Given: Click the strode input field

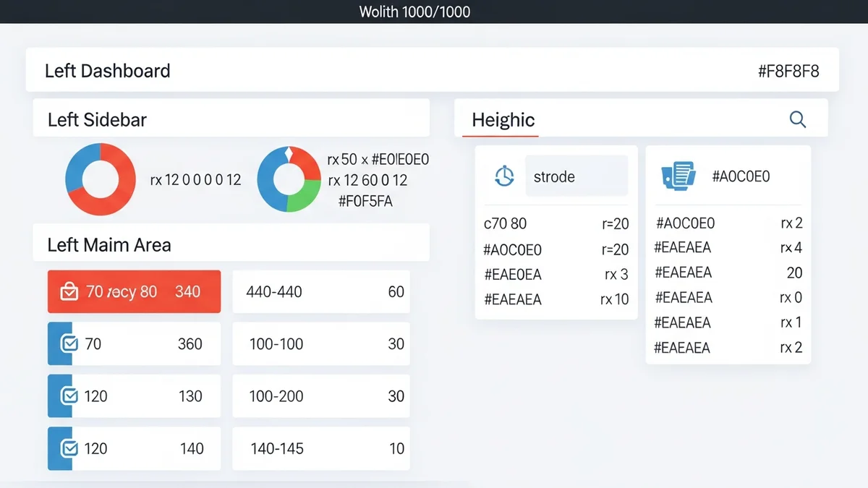Looking at the screenshot, I should tap(576, 176).
